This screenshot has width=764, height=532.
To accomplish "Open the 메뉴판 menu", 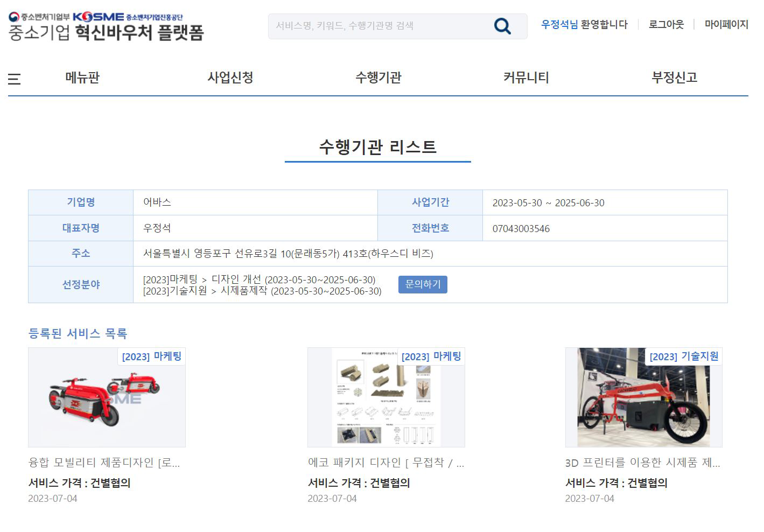I will coord(82,78).
